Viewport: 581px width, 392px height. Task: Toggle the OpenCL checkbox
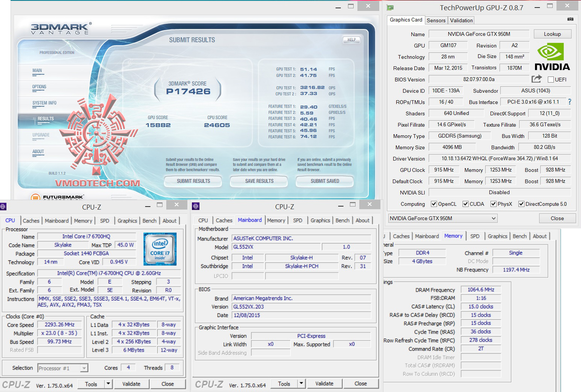(434, 204)
